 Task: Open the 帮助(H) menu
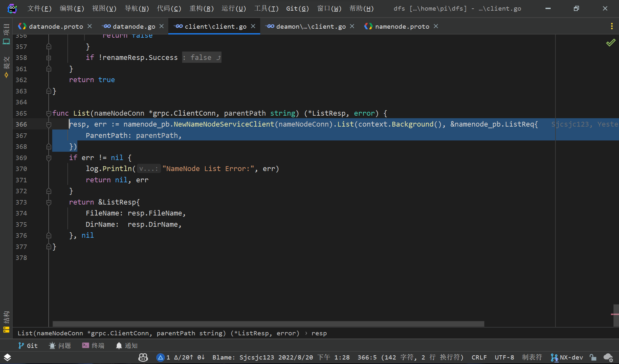[361, 8]
